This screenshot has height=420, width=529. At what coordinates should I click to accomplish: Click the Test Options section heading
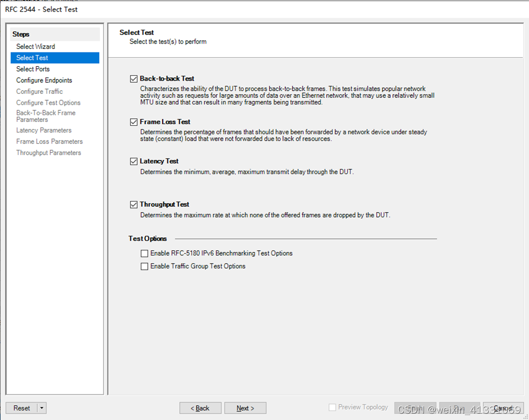pyautogui.click(x=147, y=239)
